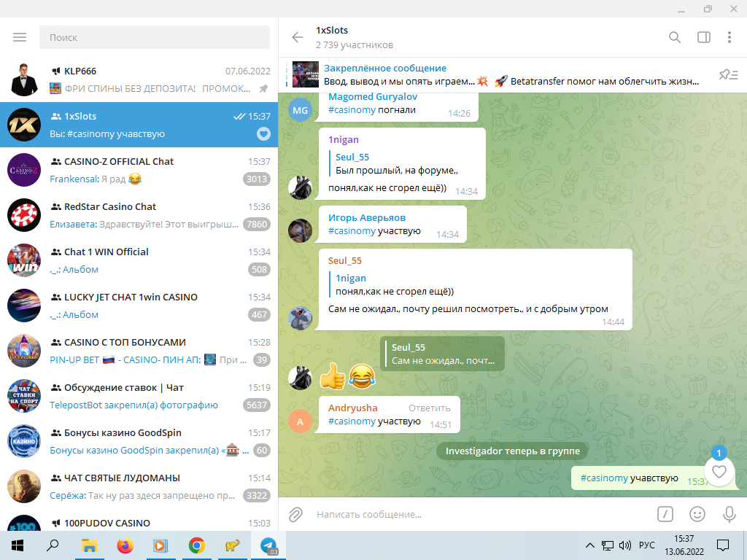
Task: Open the KLP666 channel chat
Action: tap(139, 79)
